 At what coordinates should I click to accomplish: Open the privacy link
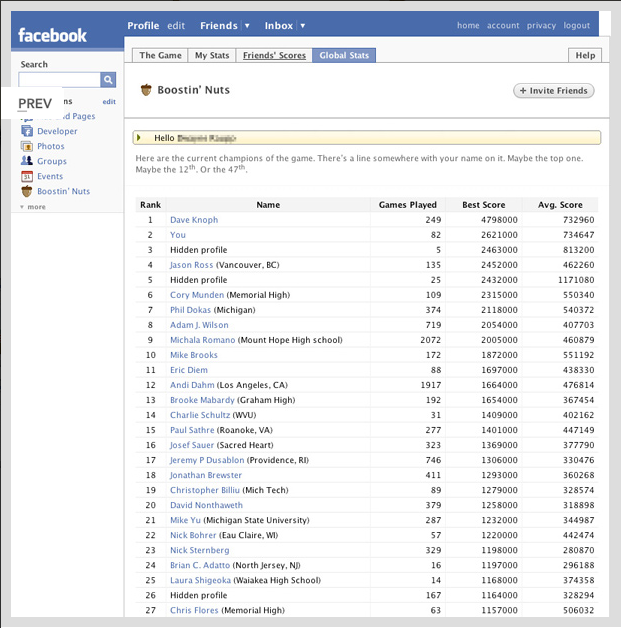[541, 25]
